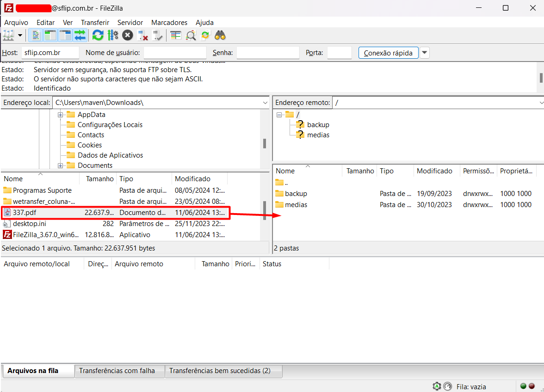Select the Contacts folder in tree

[91, 135]
